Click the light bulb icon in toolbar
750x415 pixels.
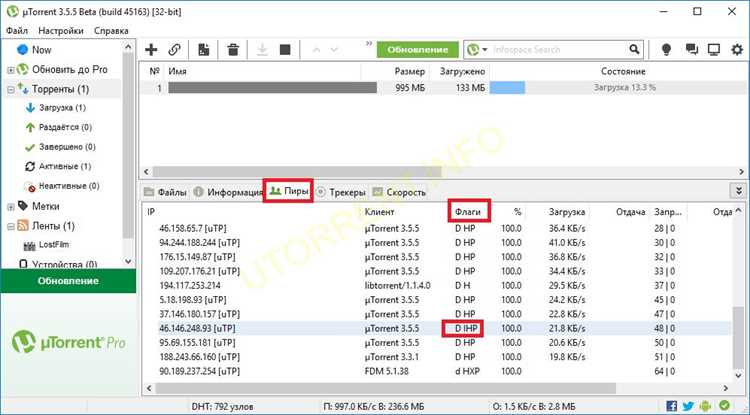[666, 49]
